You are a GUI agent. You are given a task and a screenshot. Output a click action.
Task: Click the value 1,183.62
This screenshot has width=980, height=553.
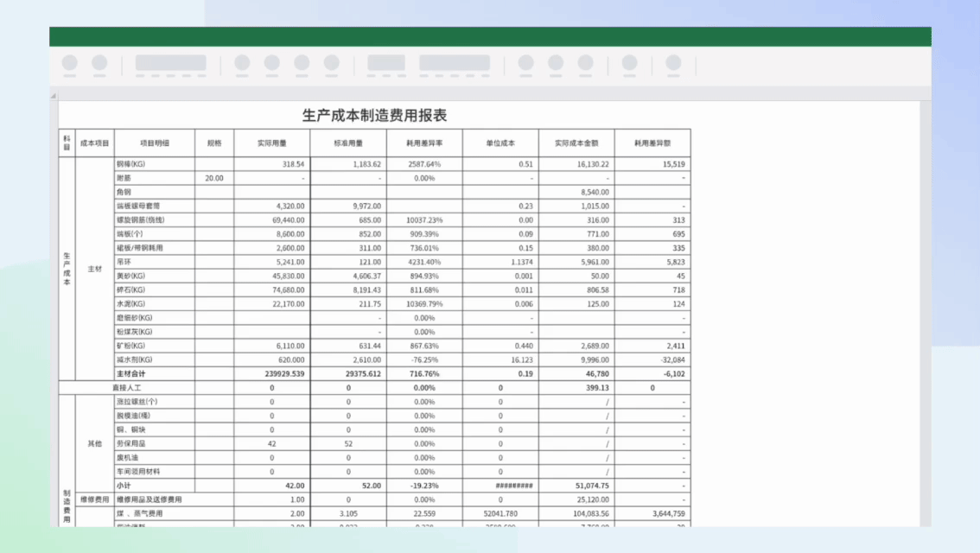[x=367, y=164]
